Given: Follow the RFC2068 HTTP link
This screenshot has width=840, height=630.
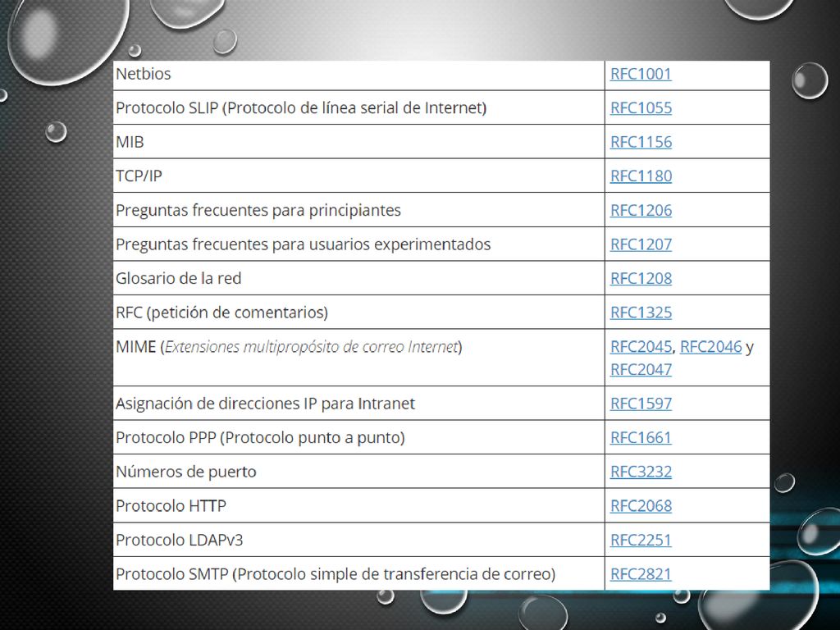Looking at the screenshot, I should [x=641, y=506].
